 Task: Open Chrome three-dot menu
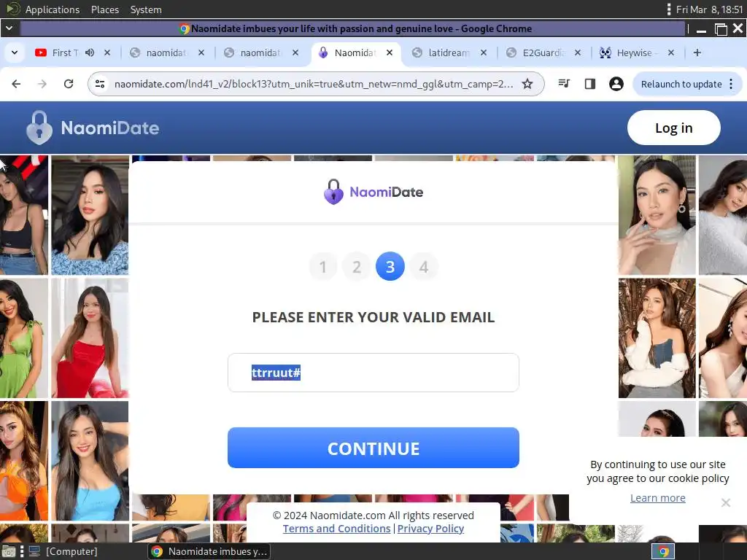[x=731, y=84]
